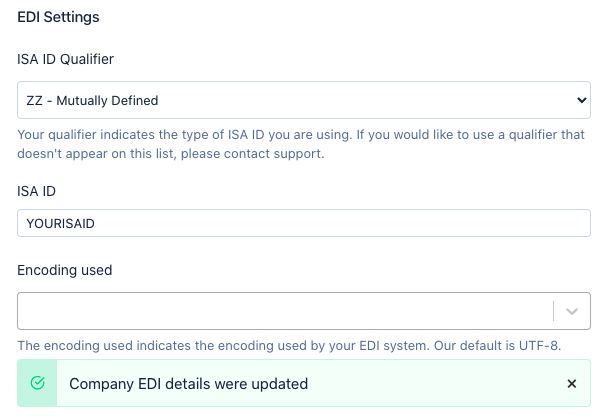The height and width of the screenshot is (416, 612).
Task: Click the YOURISAID text value
Action: pos(60,224)
